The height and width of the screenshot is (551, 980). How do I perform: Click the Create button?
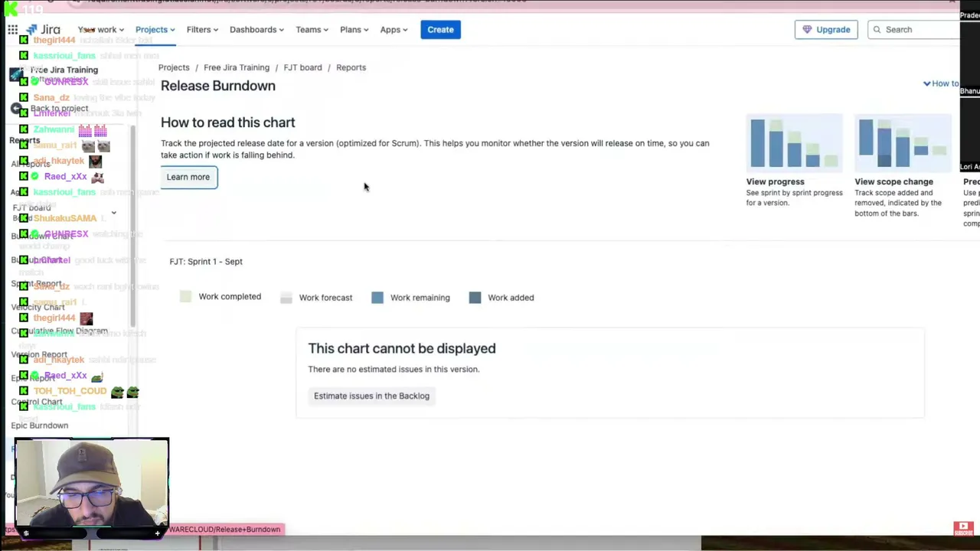coord(440,30)
